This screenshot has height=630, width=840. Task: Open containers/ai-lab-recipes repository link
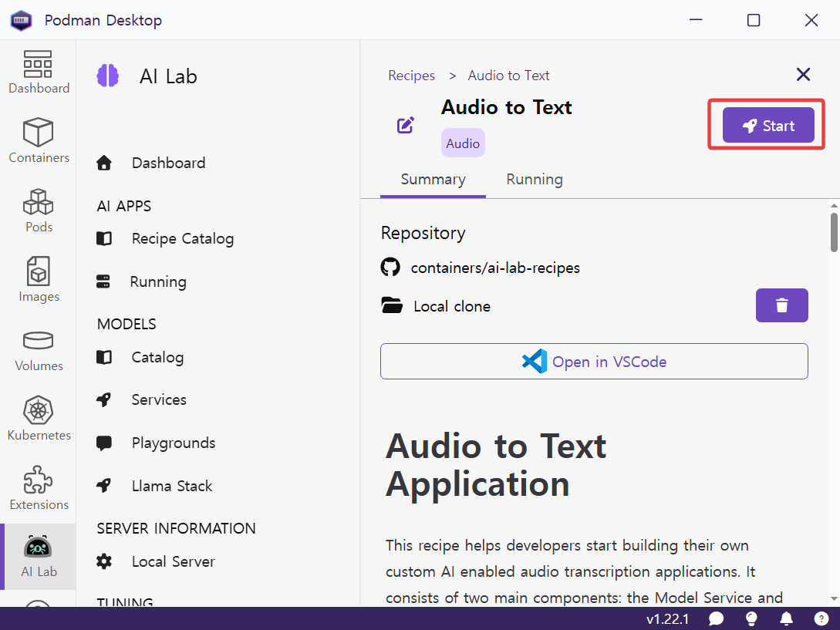click(x=494, y=268)
